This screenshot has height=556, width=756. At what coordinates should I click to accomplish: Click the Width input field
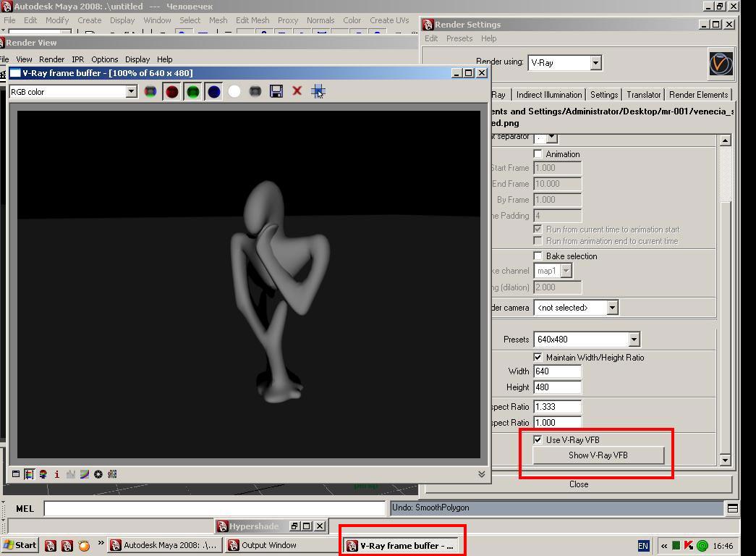(557, 371)
